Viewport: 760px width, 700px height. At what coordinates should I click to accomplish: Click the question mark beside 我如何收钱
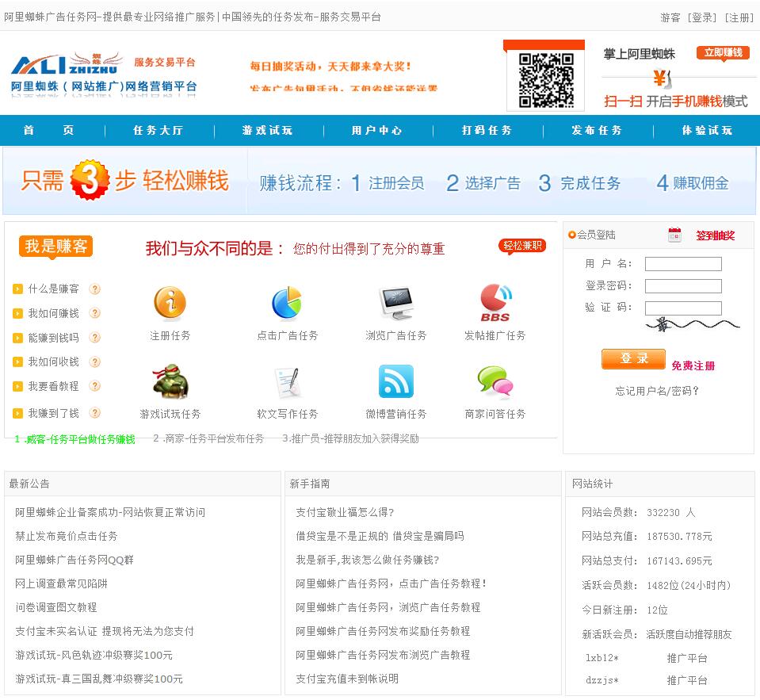95,361
